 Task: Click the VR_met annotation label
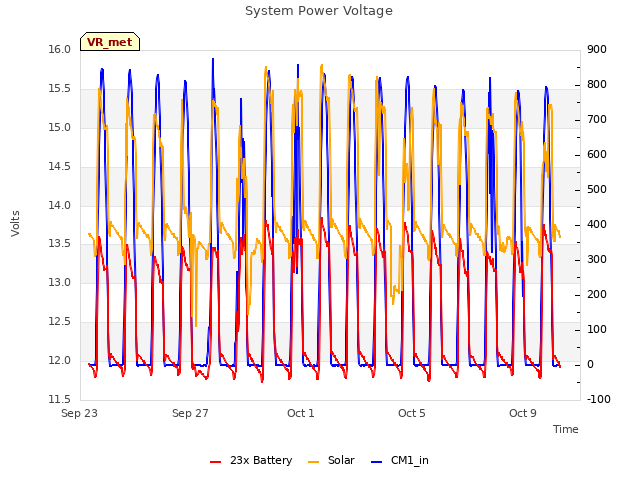[x=110, y=42]
